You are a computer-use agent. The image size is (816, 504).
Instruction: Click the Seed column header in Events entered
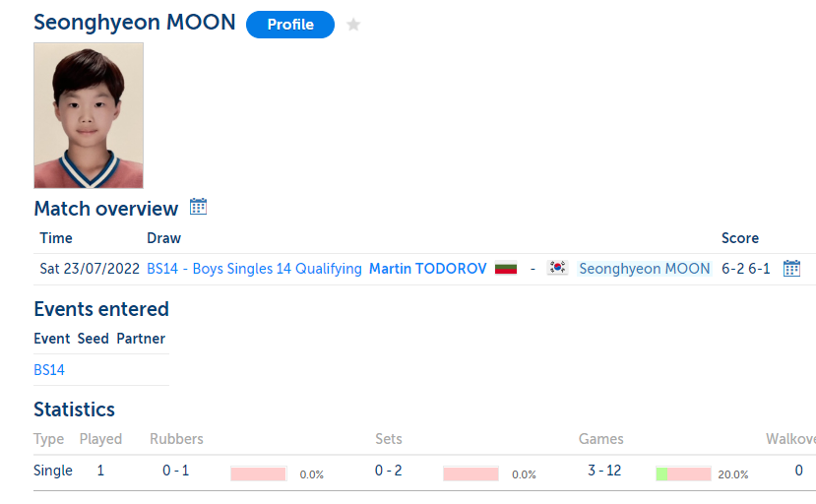94,339
